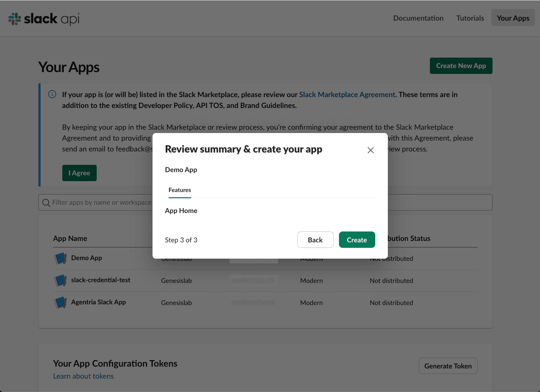540x392 pixels.
Task: Select the Features tab in the dialog
Action: coord(180,190)
